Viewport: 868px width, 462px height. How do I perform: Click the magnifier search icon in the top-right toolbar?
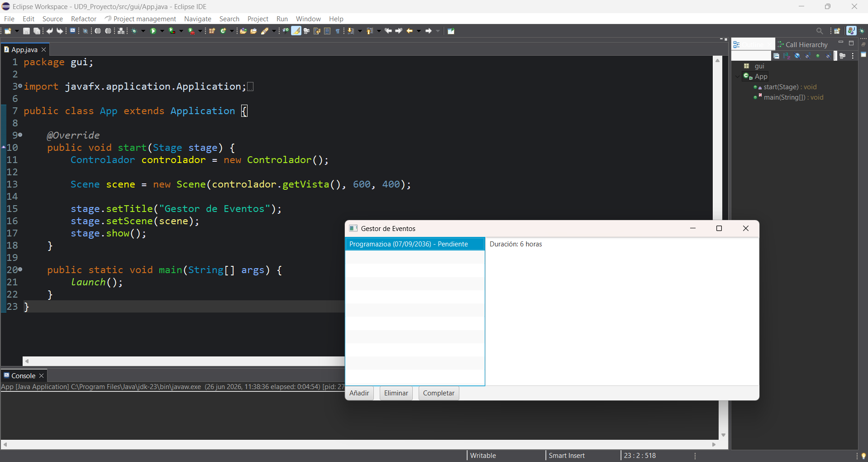820,31
